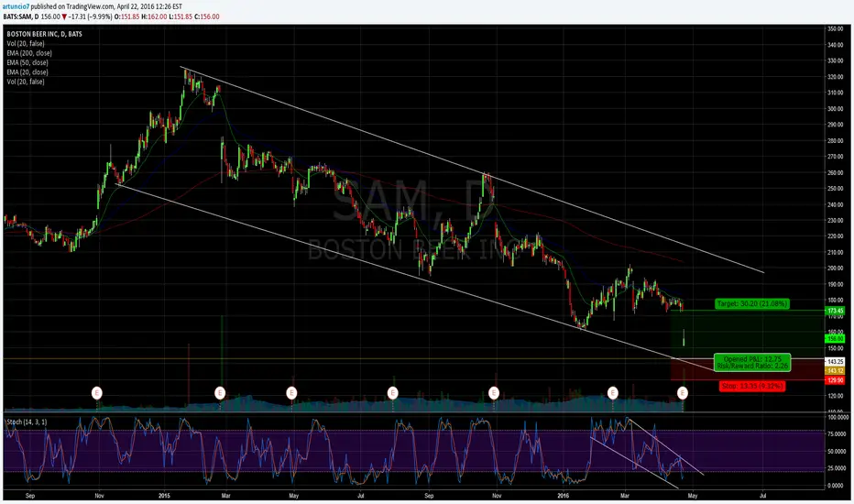Click the 2015 label on time axis
The image size is (854, 504).
(165, 496)
